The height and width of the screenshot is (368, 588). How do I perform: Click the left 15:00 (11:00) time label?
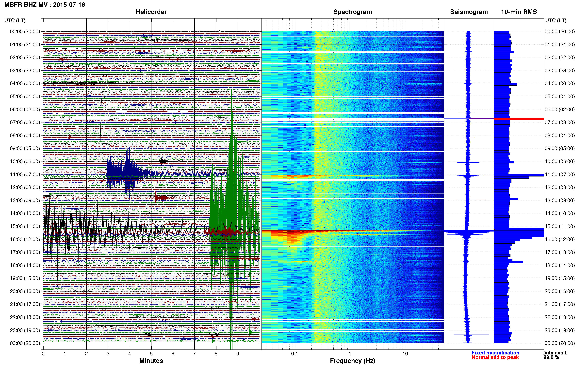click(x=25, y=226)
